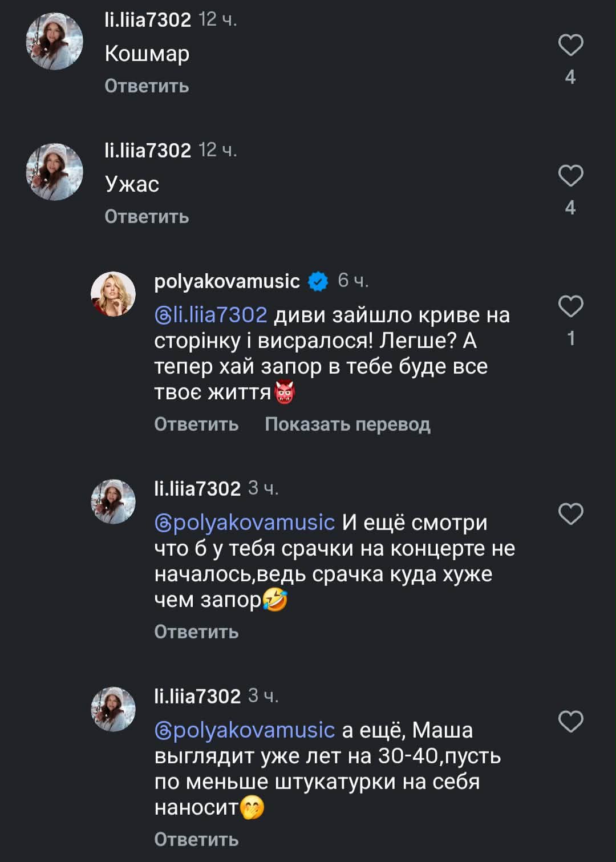Like the "Кошмар" comment

(570, 46)
